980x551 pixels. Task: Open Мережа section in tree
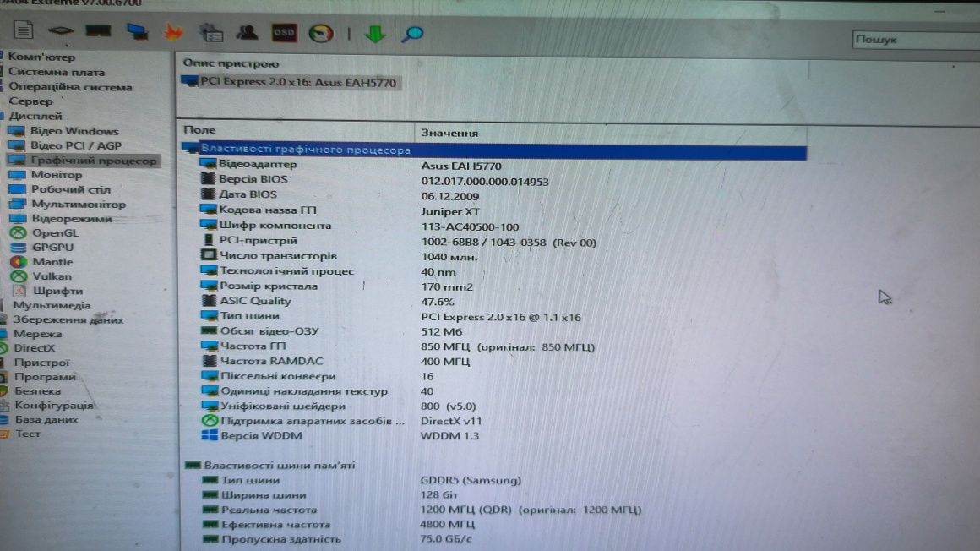click(x=37, y=334)
